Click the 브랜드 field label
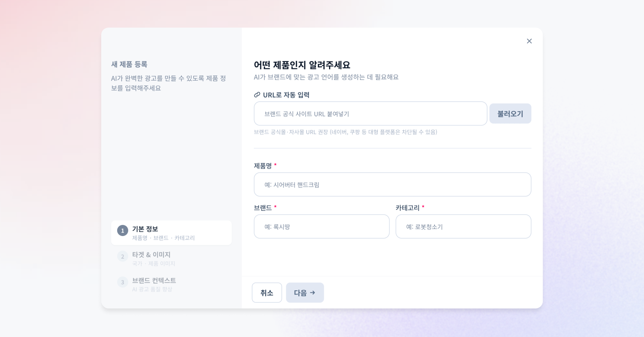 tap(263, 208)
